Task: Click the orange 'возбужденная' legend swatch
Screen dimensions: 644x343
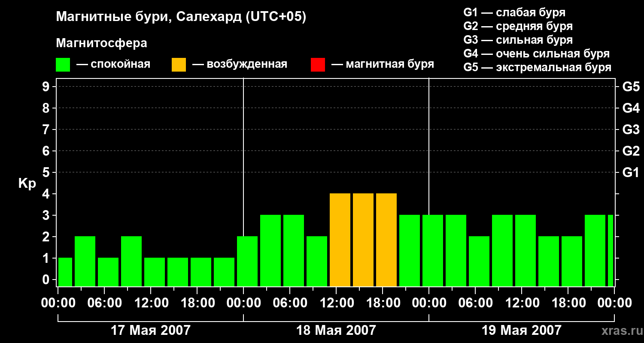Action: click(x=179, y=65)
